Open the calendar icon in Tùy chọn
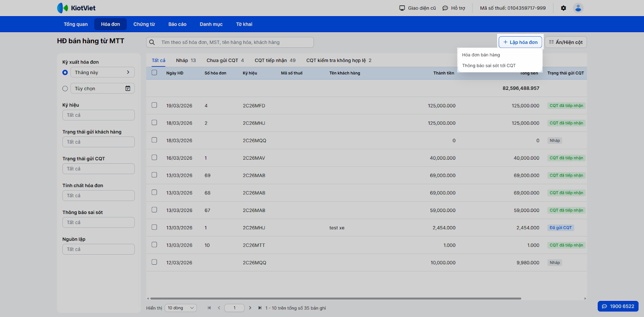Image resolution: width=644 pixels, height=317 pixels. tap(128, 89)
